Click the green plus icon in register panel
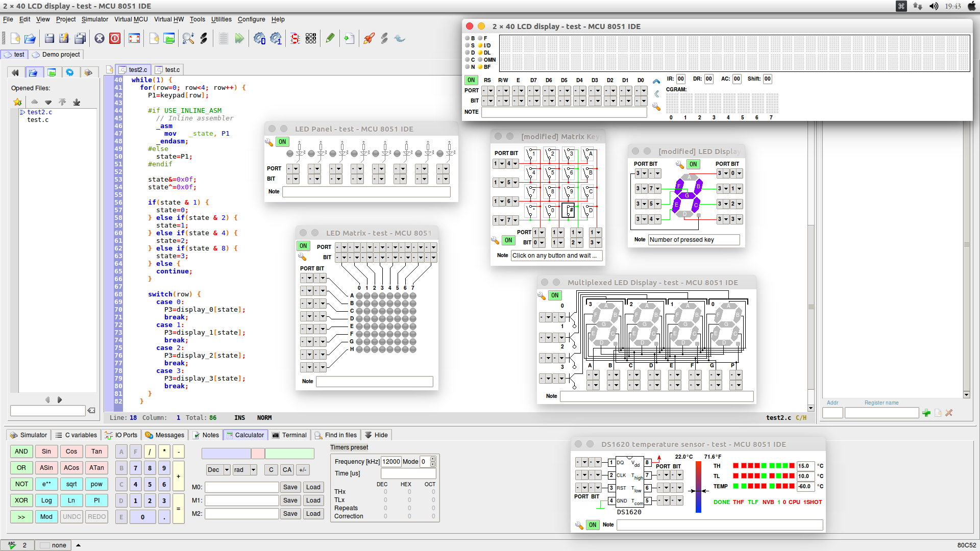The image size is (980, 551). coord(926,413)
